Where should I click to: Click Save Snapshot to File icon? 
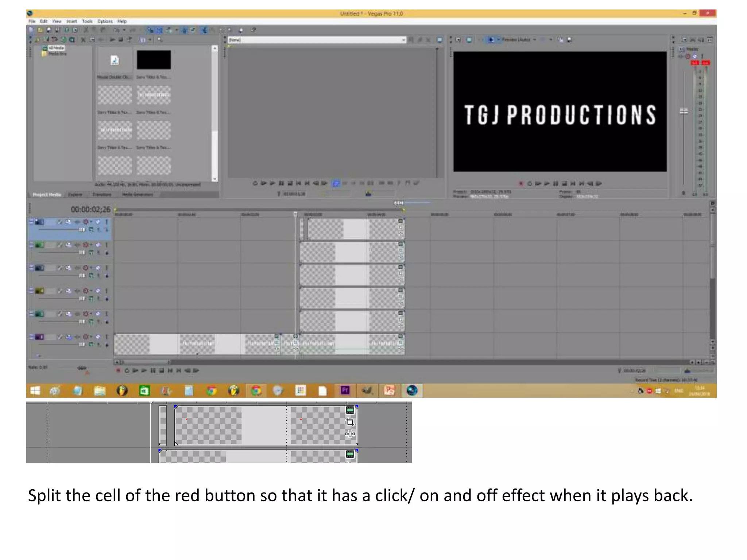coord(569,39)
